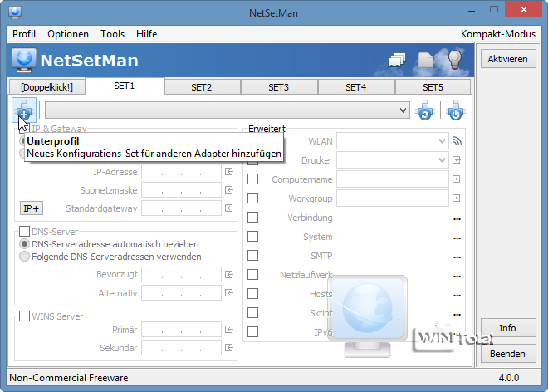The image size is (548, 392).
Task: Click into the Computername text field
Action: tap(393, 179)
